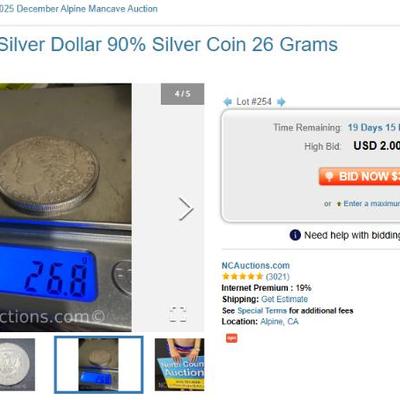Open the Get Estimate shipping link
The height and width of the screenshot is (400, 400).
pyautogui.click(x=284, y=299)
